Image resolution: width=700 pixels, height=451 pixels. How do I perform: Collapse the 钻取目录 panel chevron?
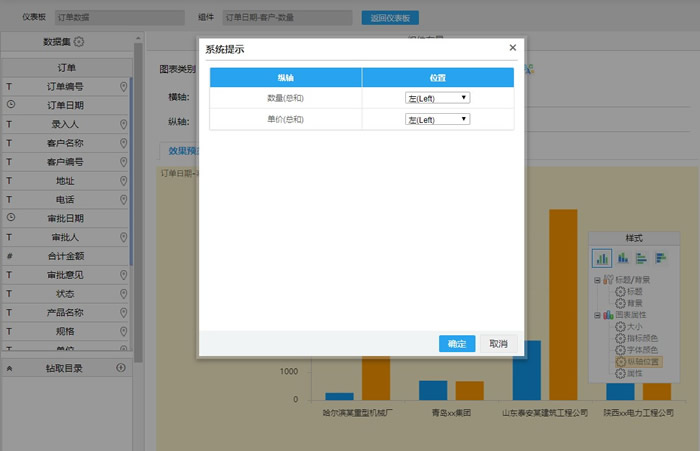(10, 368)
